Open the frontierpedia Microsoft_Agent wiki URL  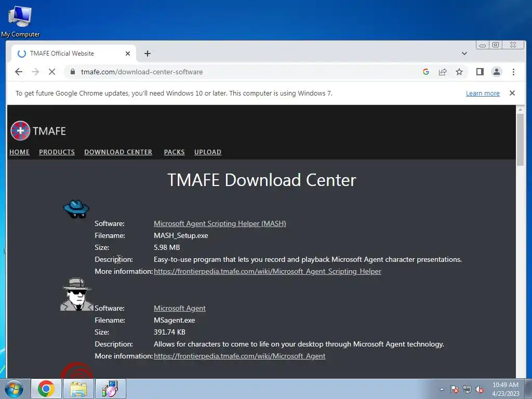[240, 356]
